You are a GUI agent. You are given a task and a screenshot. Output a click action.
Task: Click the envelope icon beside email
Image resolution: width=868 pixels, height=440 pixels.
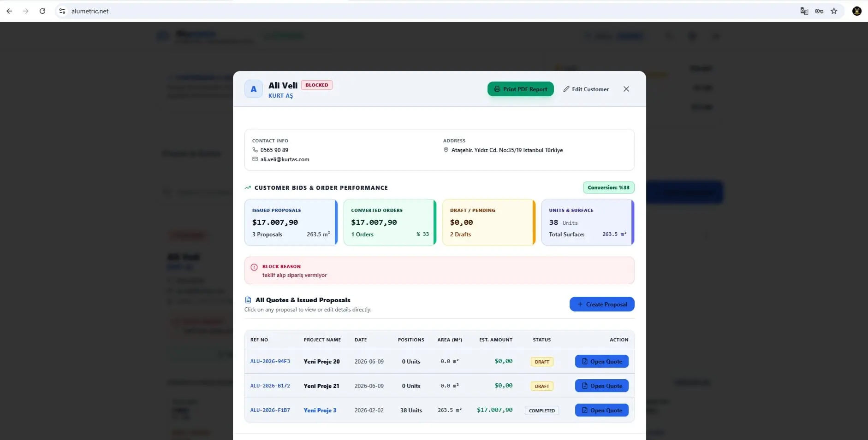tap(255, 159)
